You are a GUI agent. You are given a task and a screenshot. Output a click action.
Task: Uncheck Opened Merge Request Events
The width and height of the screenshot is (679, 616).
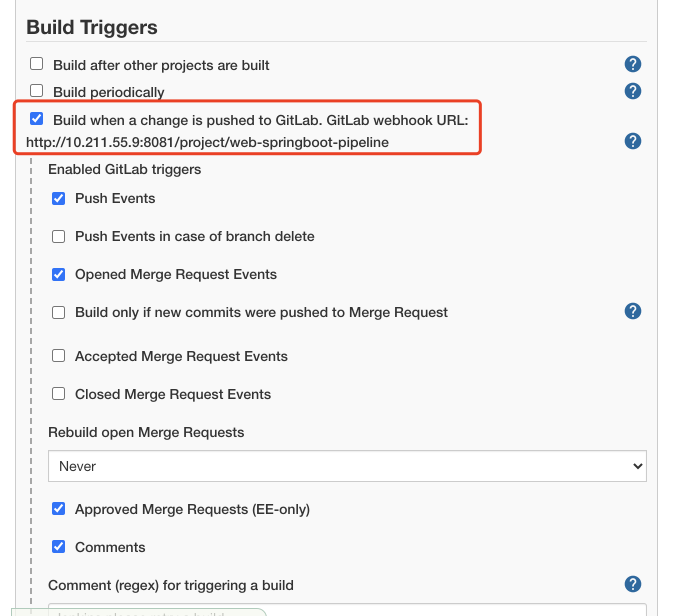(58, 274)
